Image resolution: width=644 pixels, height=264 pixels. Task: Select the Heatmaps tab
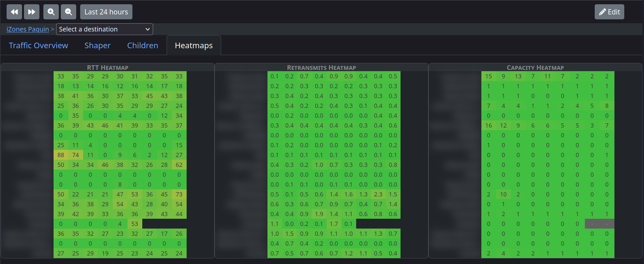194,46
